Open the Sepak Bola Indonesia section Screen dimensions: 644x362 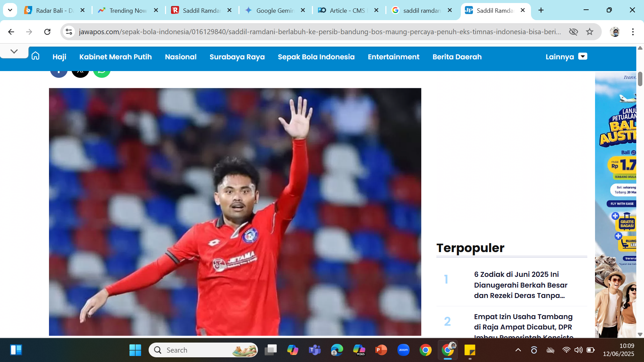tap(316, 57)
